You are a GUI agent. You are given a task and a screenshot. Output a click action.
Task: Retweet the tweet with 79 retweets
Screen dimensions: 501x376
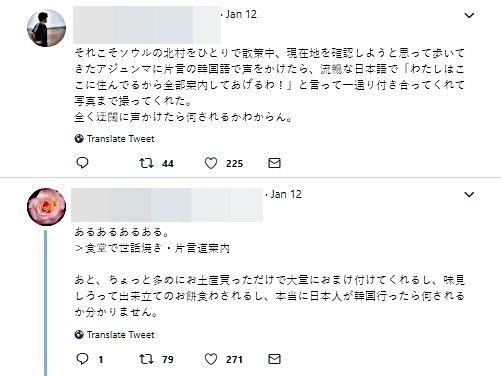(x=146, y=359)
